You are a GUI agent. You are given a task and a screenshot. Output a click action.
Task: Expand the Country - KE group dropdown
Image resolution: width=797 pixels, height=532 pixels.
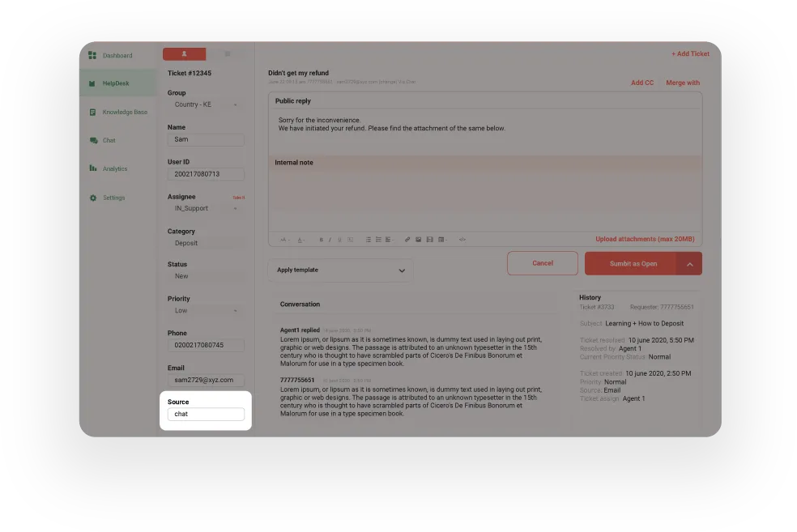point(205,104)
